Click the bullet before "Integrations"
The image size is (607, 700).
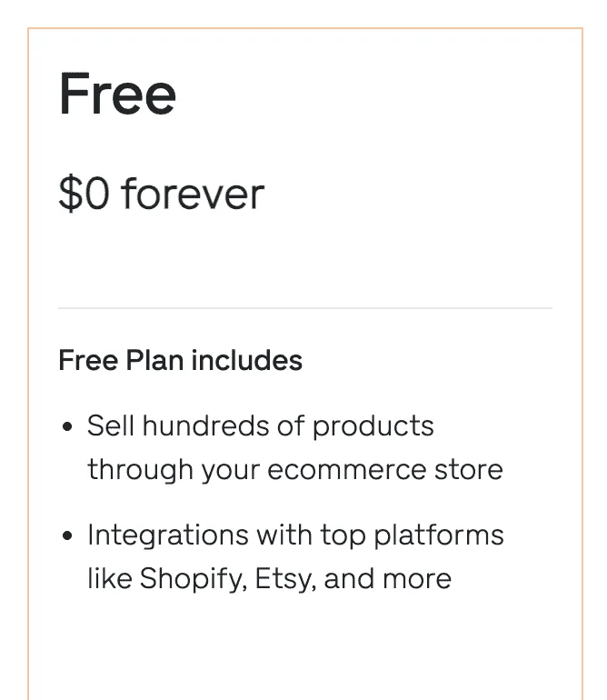pos(67,535)
